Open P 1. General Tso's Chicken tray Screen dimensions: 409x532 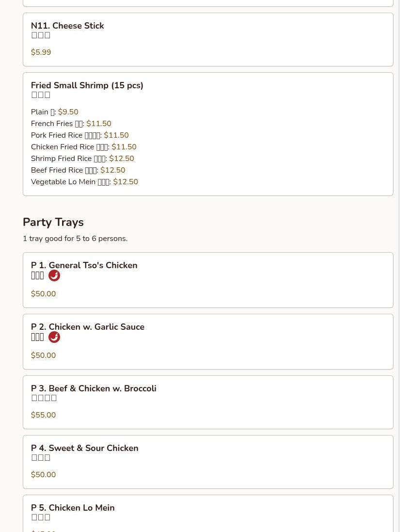(x=208, y=280)
